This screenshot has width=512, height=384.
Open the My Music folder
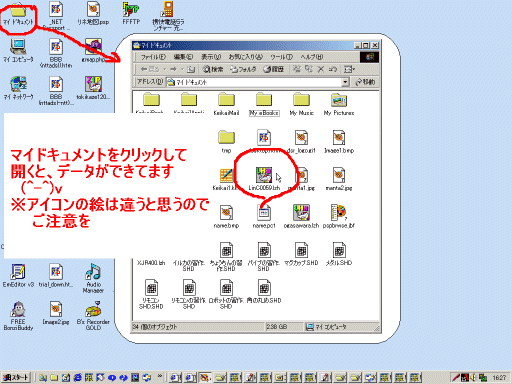point(301,105)
